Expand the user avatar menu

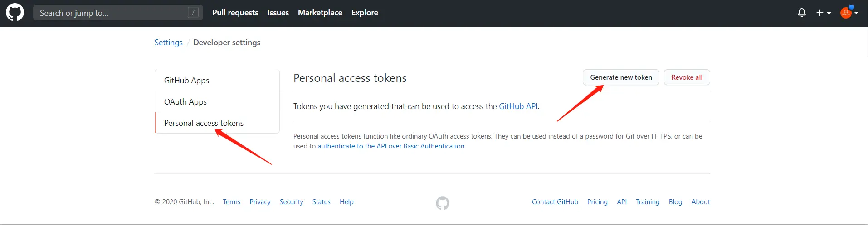(x=848, y=13)
